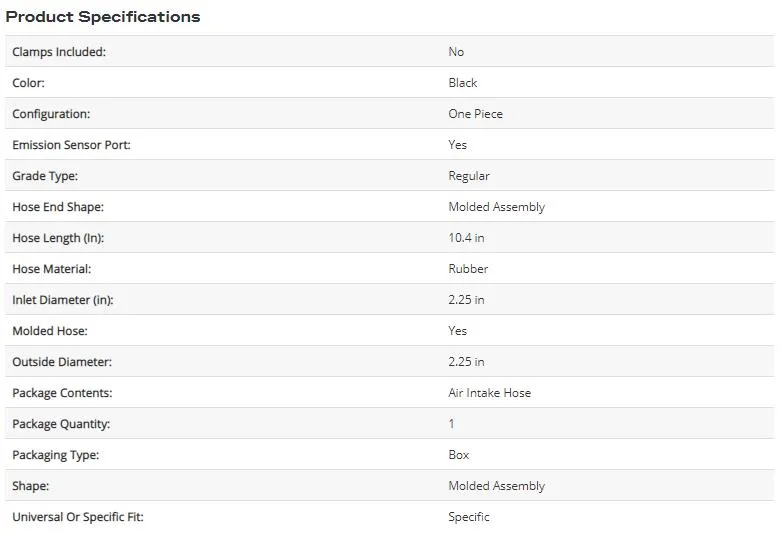
Task: Click the Packaging Type value Box
Action: [459, 455]
